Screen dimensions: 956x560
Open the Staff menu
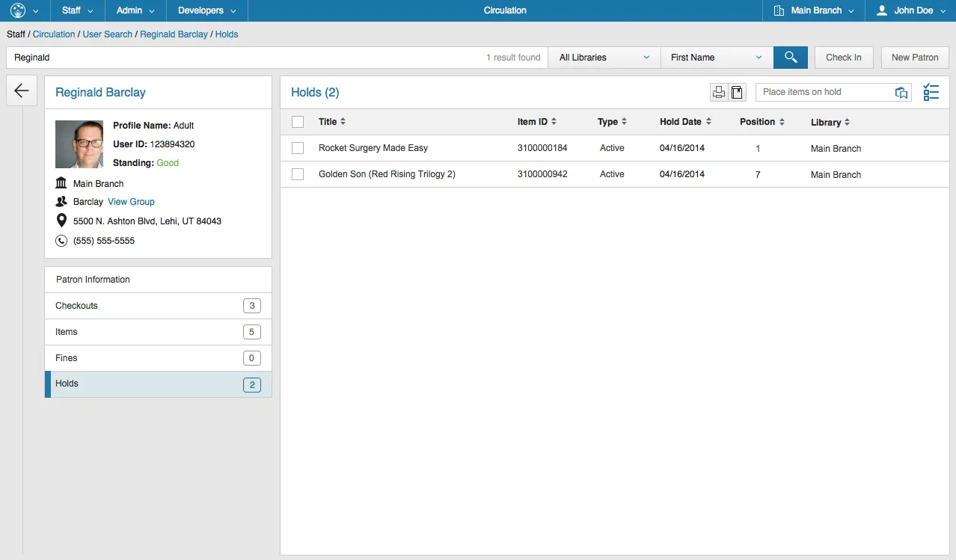(78, 10)
